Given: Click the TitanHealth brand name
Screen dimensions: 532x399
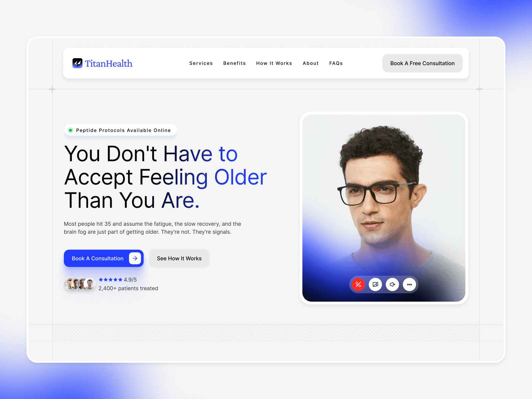Looking at the screenshot, I should click(x=108, y=64).
